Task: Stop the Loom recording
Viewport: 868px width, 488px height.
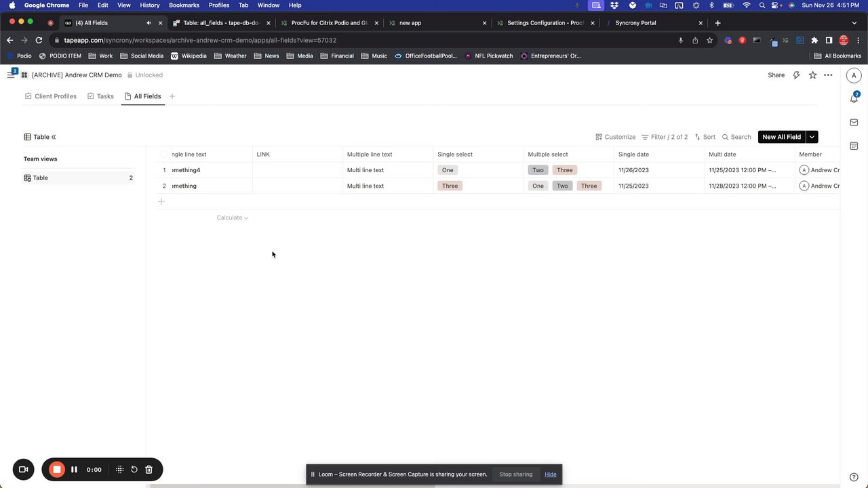Action: coord(57,469)
